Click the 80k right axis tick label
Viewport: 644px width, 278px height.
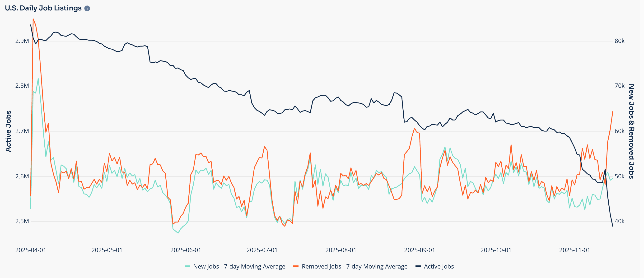(620, 41)
